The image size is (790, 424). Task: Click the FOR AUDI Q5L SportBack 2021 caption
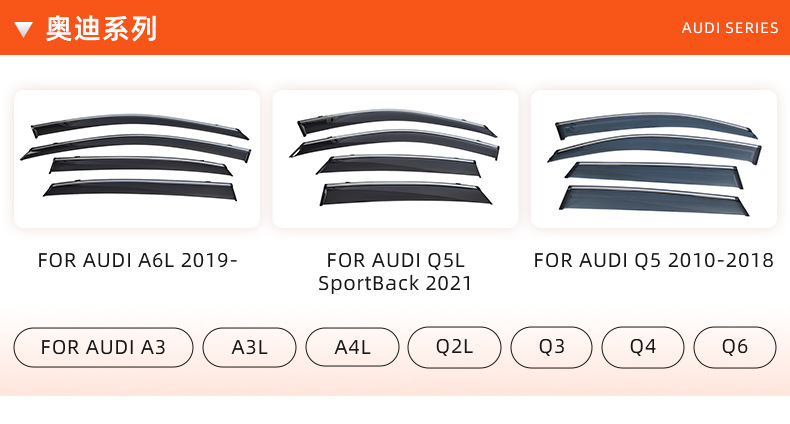coord(395,272)
